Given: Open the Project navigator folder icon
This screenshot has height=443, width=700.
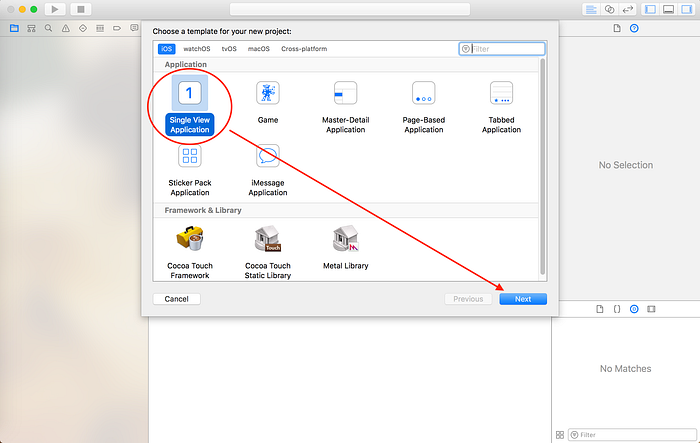Looking at the screenshot, I should click(x=14, y=28).
